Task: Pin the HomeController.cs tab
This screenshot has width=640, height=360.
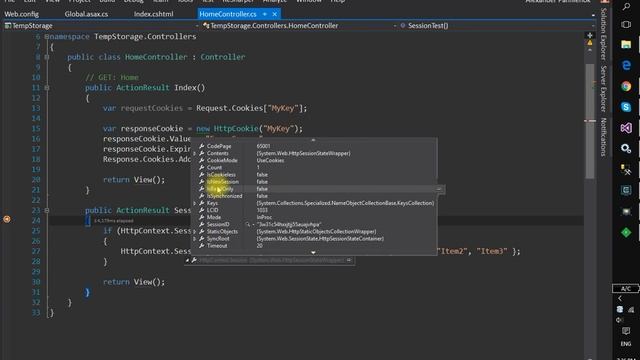Action: (264, 14)
